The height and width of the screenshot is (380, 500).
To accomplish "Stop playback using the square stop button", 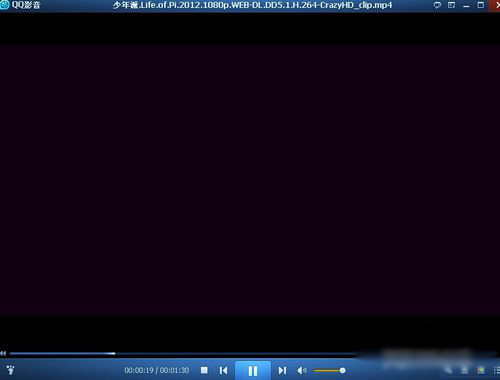I will [204, 370].
